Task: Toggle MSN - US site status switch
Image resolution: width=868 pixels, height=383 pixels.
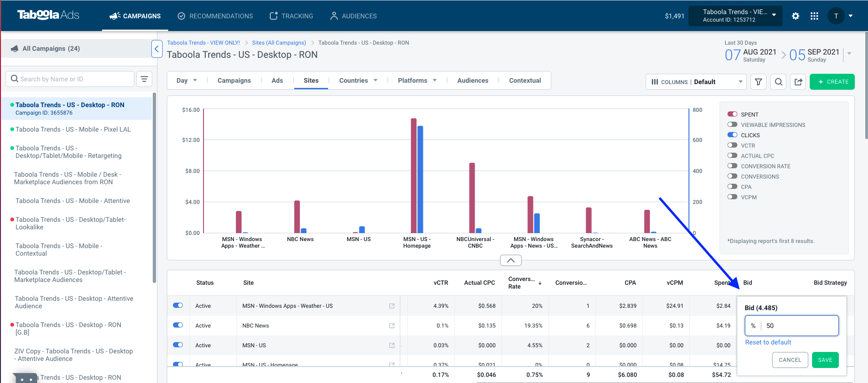Action: 178,345
